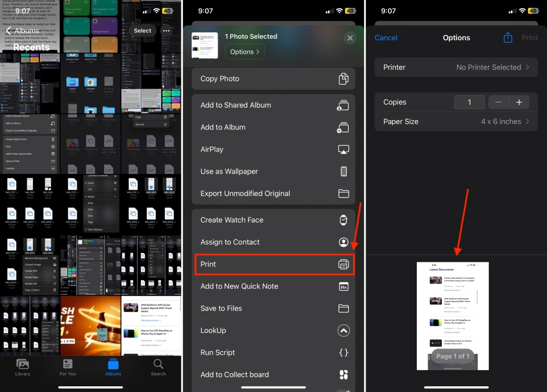Tap the Page 1 of 1 print preview thumbnail
Image resolution: width=547 pixels, height=392 pixels.
pos(453,315)
